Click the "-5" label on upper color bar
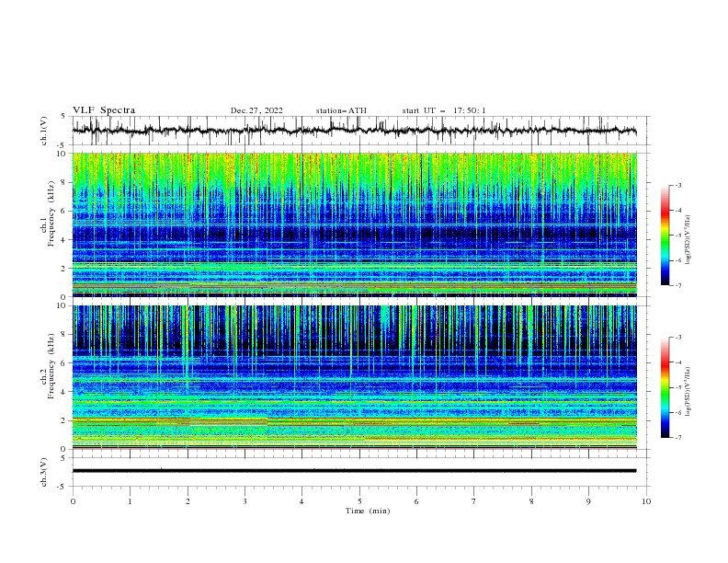 pos(678,236)
